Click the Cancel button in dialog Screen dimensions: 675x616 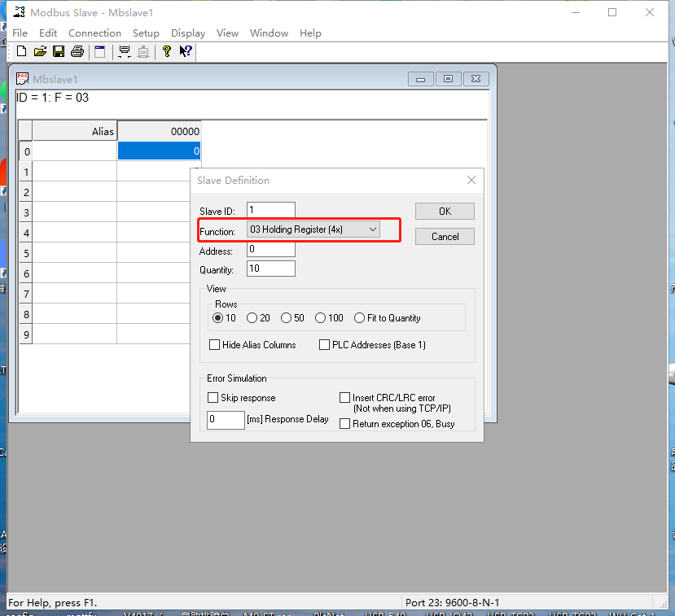[445, 237]
